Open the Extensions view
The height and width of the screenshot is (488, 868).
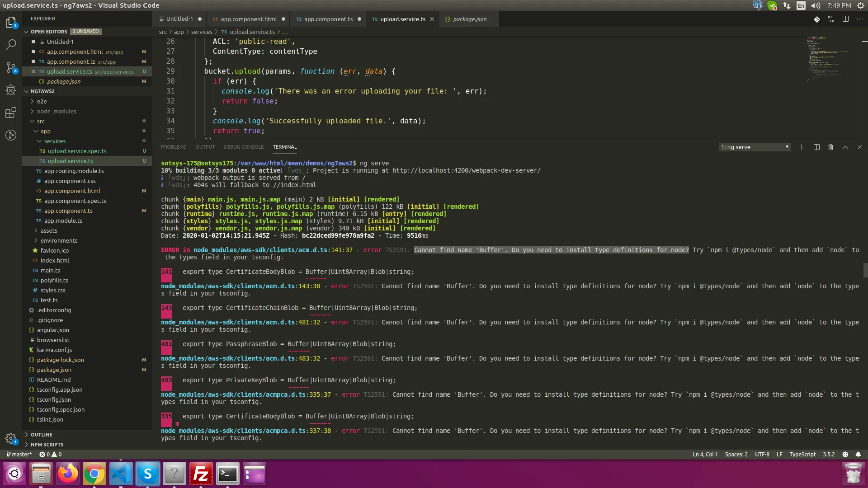tap(11, 113)
